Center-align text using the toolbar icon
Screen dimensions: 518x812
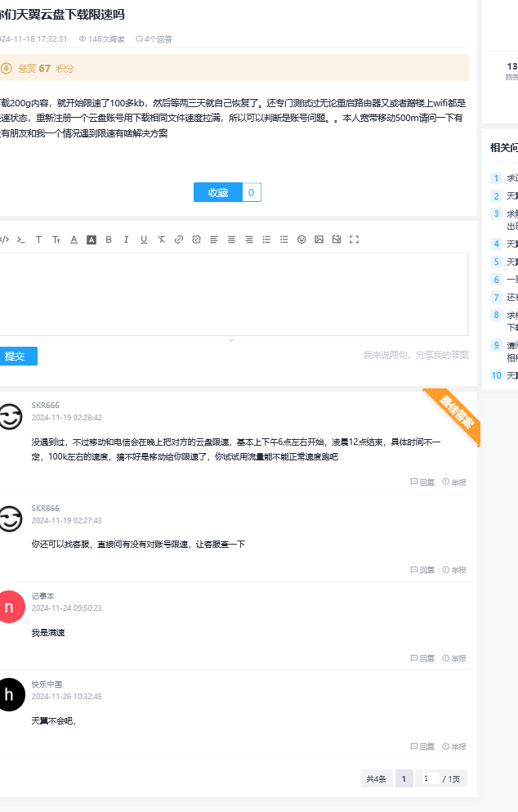click(231, 240)
